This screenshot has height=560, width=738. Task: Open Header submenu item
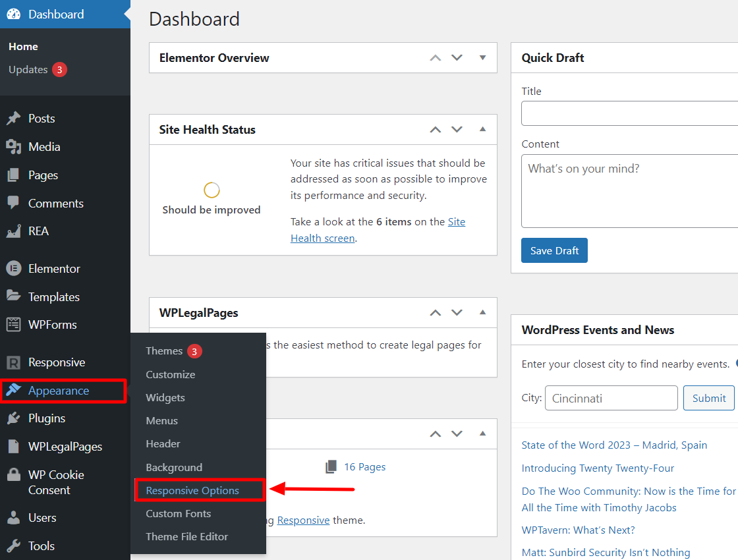coord(163,444)
